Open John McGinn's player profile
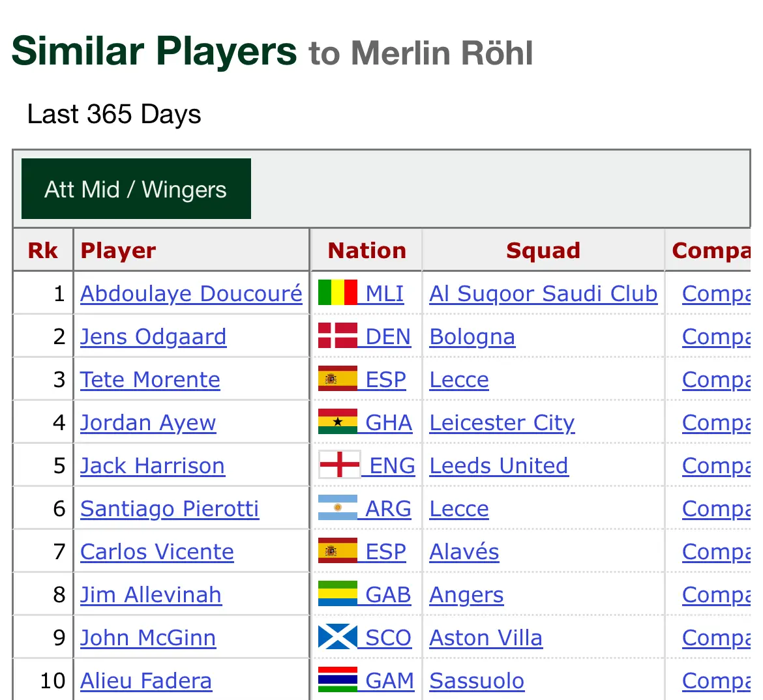 click(x=148, y=638)
